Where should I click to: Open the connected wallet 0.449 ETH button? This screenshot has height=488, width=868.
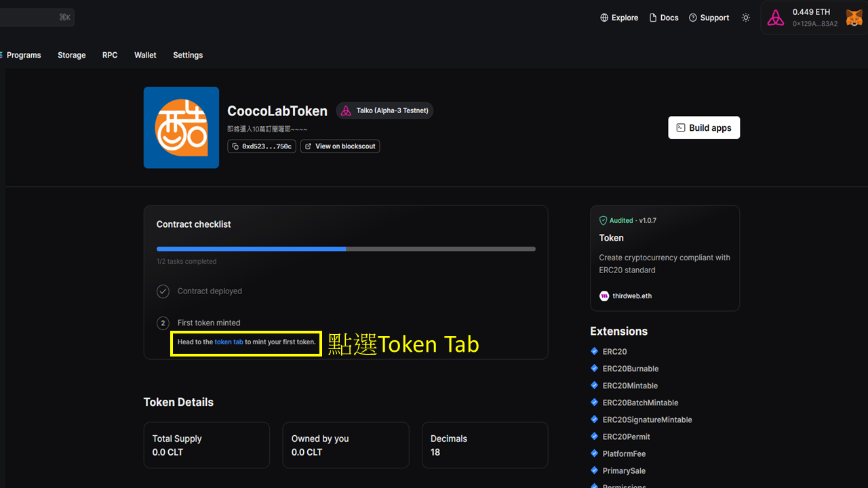[814, 18]
